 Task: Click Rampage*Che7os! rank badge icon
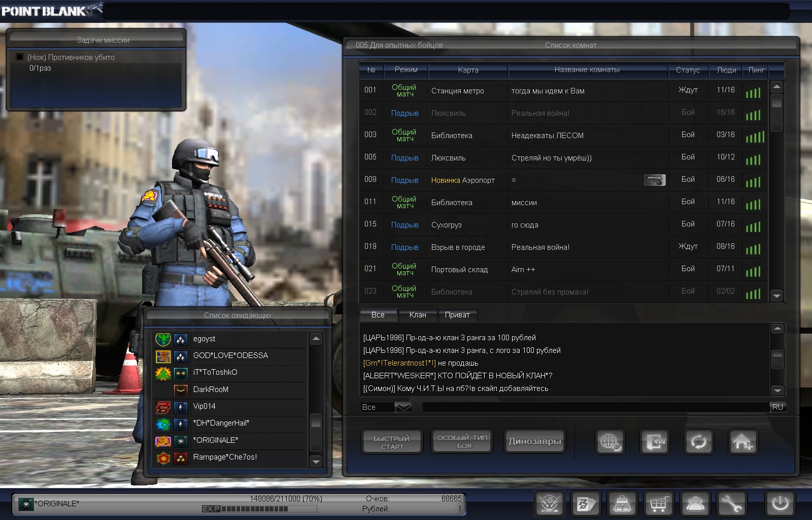click(x=181, y=458)
